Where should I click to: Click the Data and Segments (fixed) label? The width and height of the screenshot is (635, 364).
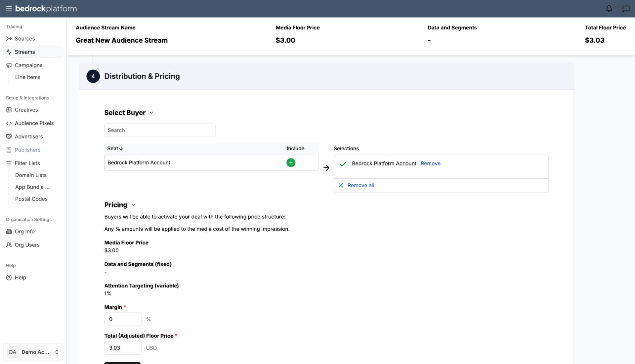138,264
